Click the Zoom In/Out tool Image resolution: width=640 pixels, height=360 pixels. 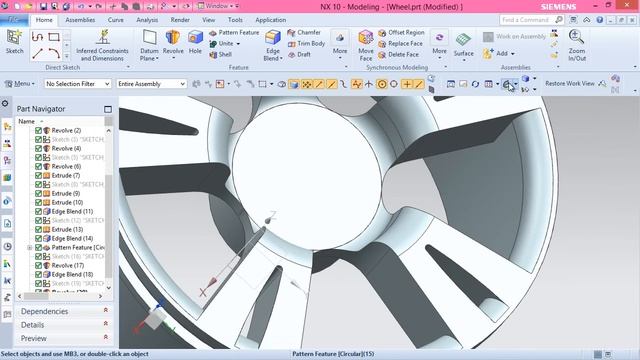click(577, 45)
